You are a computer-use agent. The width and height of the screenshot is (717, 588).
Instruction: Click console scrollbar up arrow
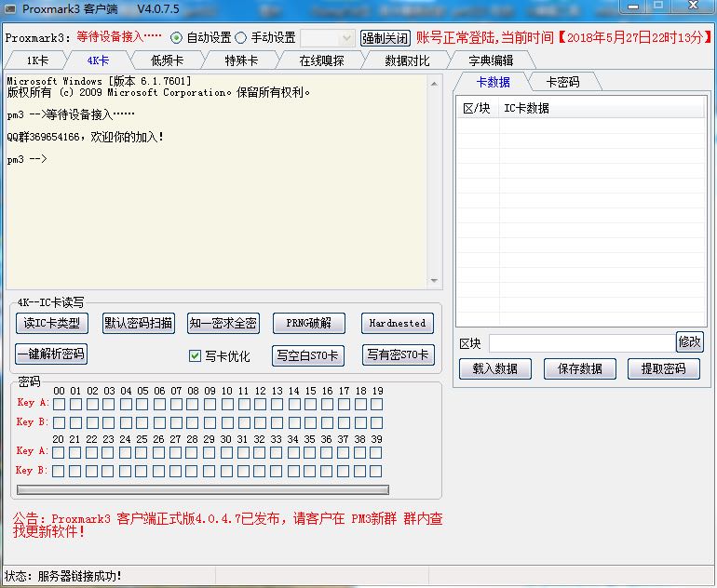(434, 84)
